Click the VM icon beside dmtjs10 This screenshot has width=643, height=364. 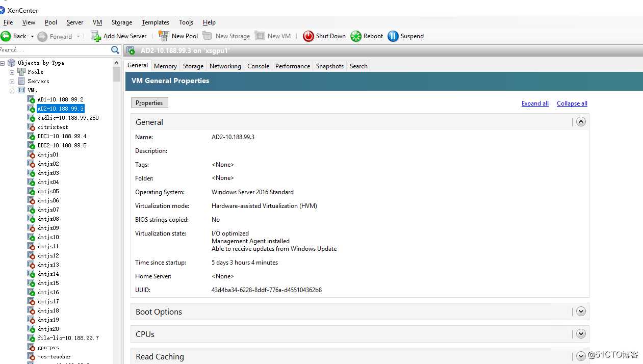(x=31, y=237)
